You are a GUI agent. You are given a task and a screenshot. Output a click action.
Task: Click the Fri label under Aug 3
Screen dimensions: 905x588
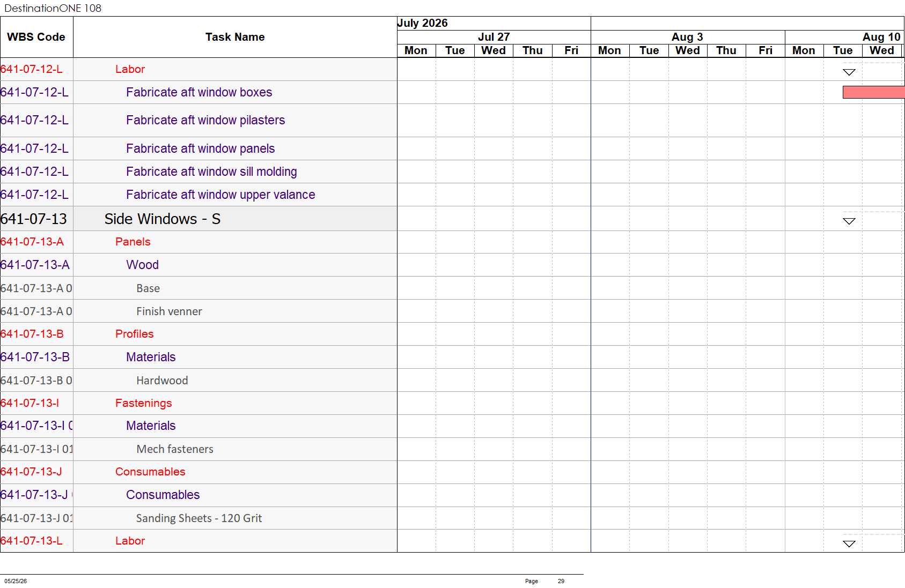(x=766, y=50)
